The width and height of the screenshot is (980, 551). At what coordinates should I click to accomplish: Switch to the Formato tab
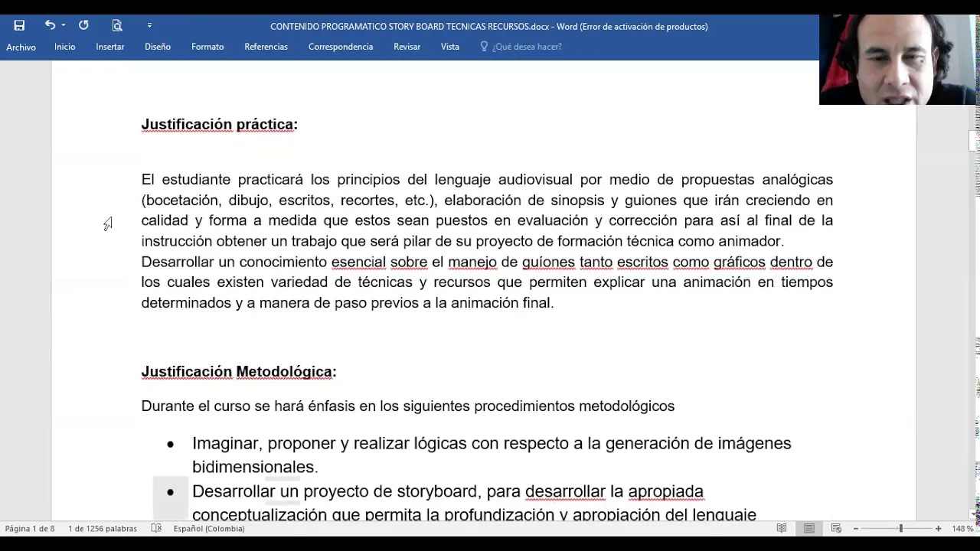[207, 47]
